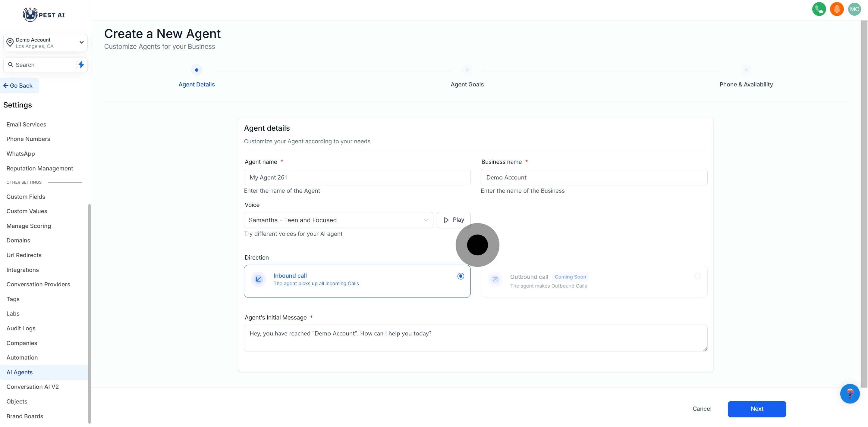
Task: Open Ai Agents in settings sidebar
Action: coord(20,372)
